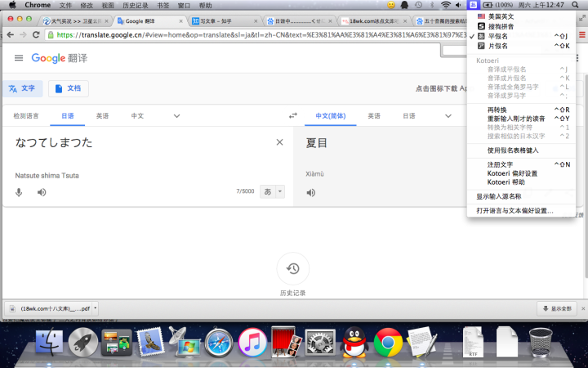Open Chrome from the Dock

coord(388,342)
